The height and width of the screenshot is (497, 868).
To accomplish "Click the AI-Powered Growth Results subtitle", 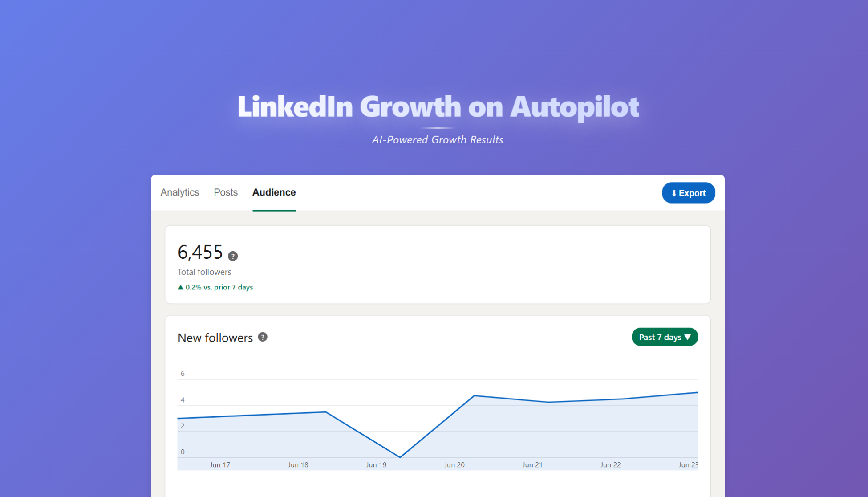I will tap(438, 139).
